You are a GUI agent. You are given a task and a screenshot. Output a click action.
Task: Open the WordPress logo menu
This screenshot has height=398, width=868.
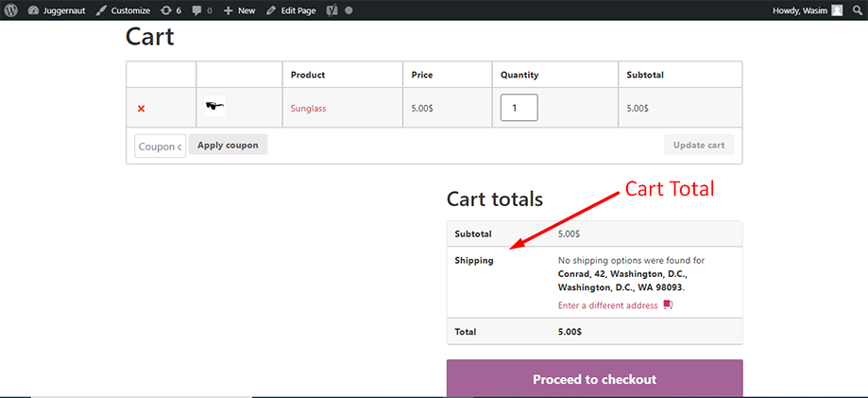tap(11, 10)
